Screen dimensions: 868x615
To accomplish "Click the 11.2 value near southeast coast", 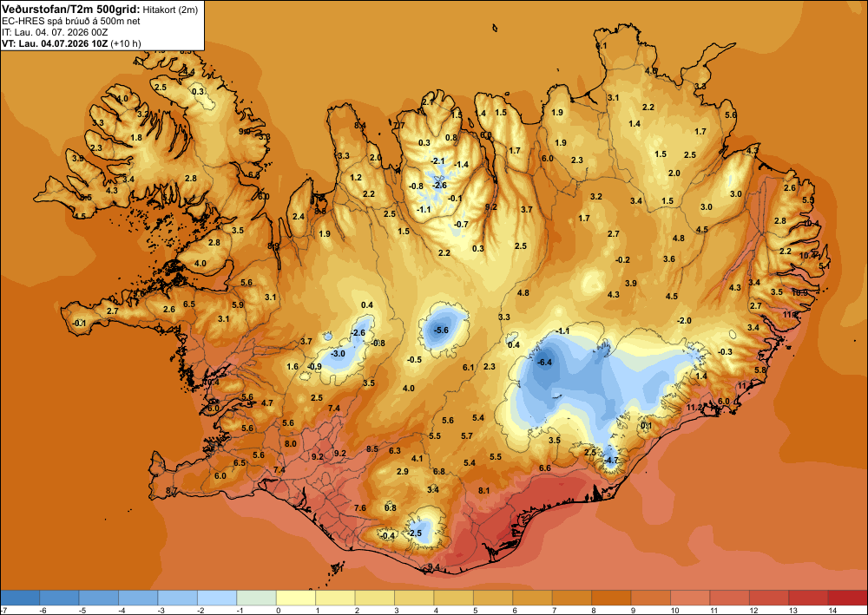I will [694, 408].
